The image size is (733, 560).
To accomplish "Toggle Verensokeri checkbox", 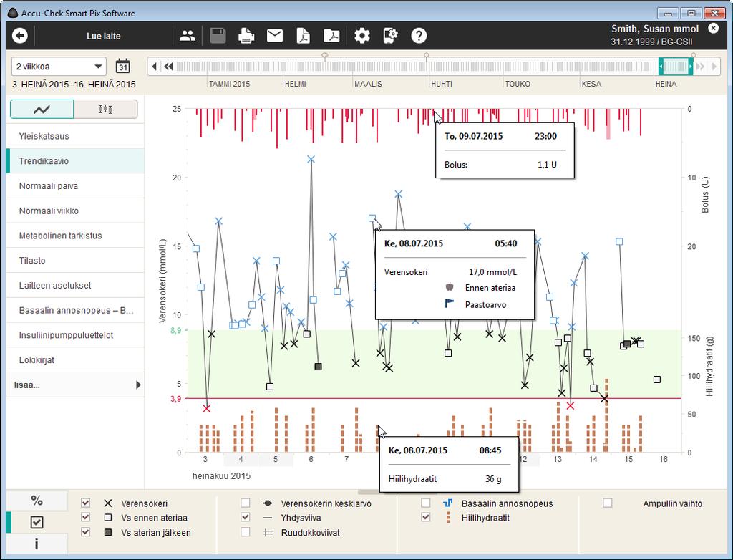I will (x=86, y=503).
